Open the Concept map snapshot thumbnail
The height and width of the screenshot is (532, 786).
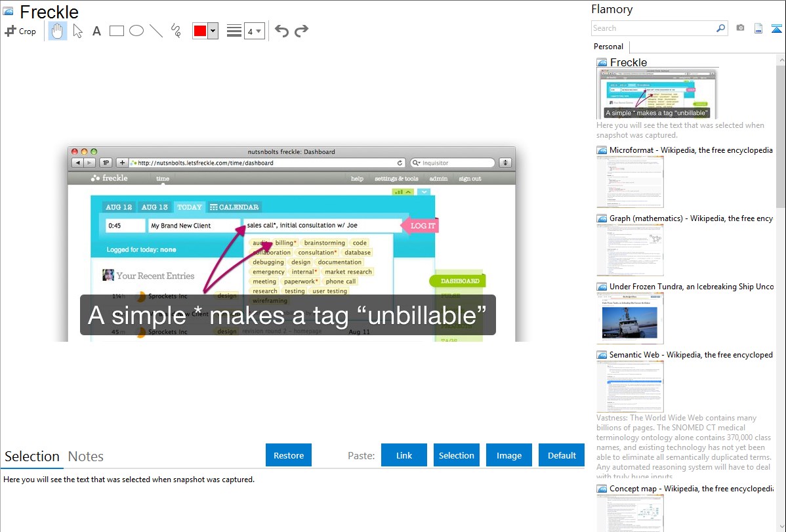coord(630,514)
